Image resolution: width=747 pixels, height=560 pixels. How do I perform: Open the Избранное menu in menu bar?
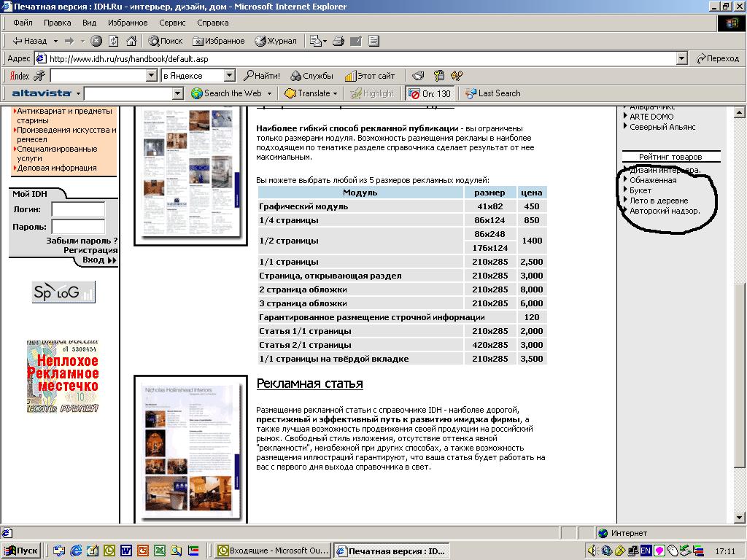click(x=128, y=23)
